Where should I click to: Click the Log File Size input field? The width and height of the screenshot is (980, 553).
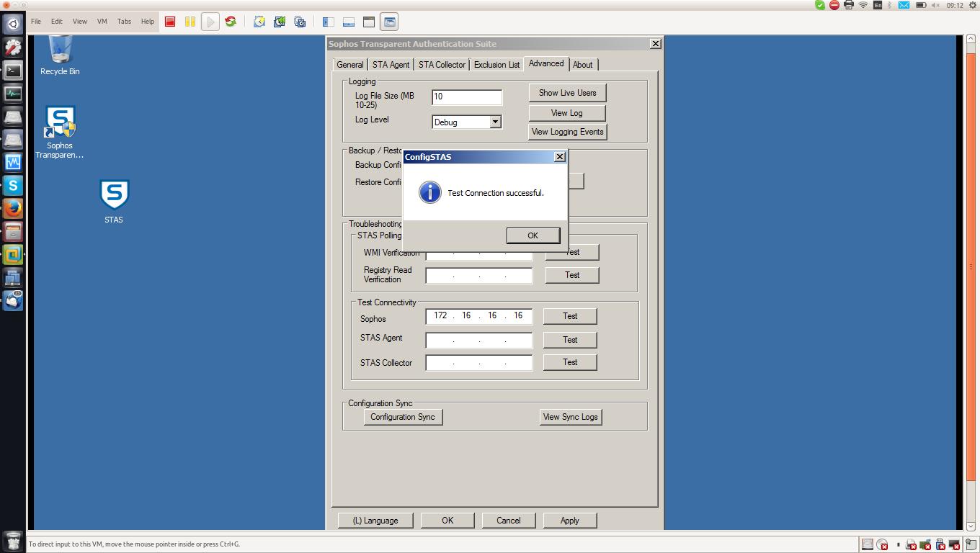[467, 97]
